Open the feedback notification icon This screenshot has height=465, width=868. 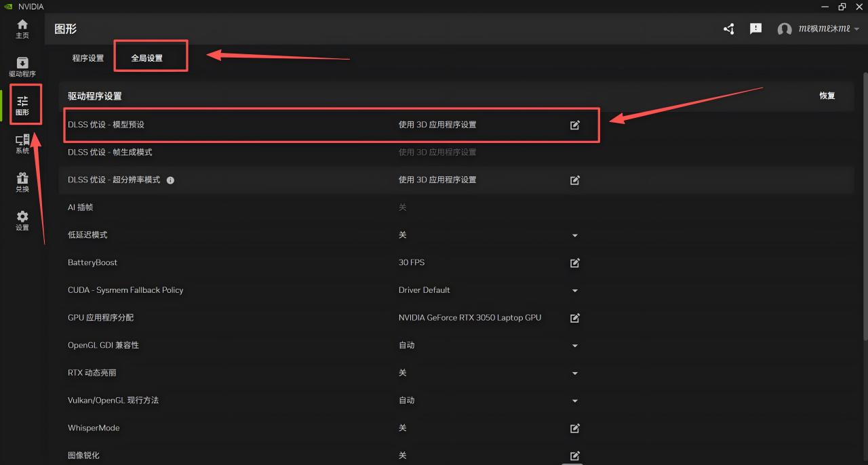[x=755, y=29]
